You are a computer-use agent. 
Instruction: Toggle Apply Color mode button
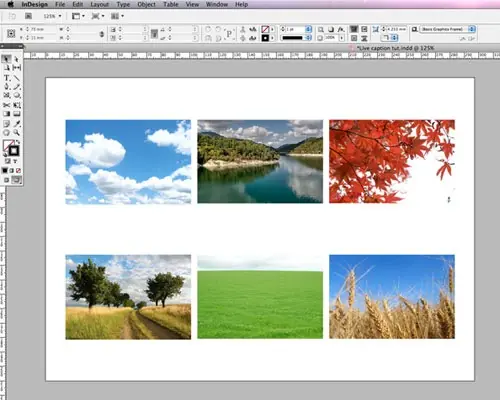(x=5, y=171)
